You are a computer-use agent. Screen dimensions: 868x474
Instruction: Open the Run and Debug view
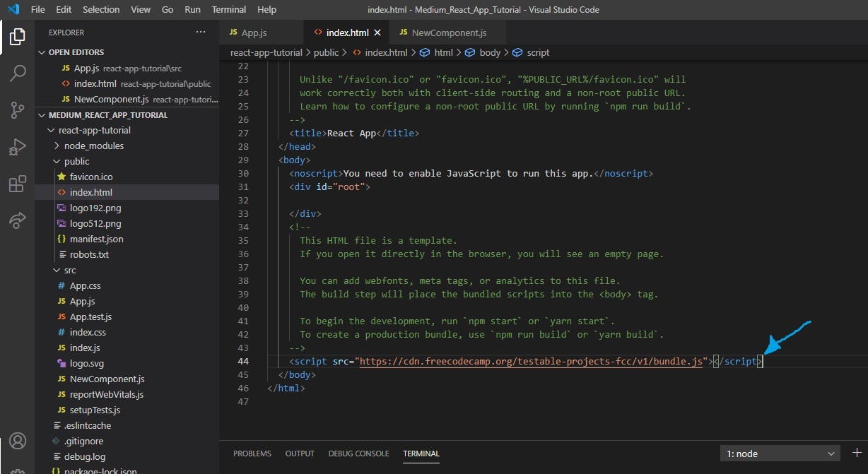pos(18,147)
